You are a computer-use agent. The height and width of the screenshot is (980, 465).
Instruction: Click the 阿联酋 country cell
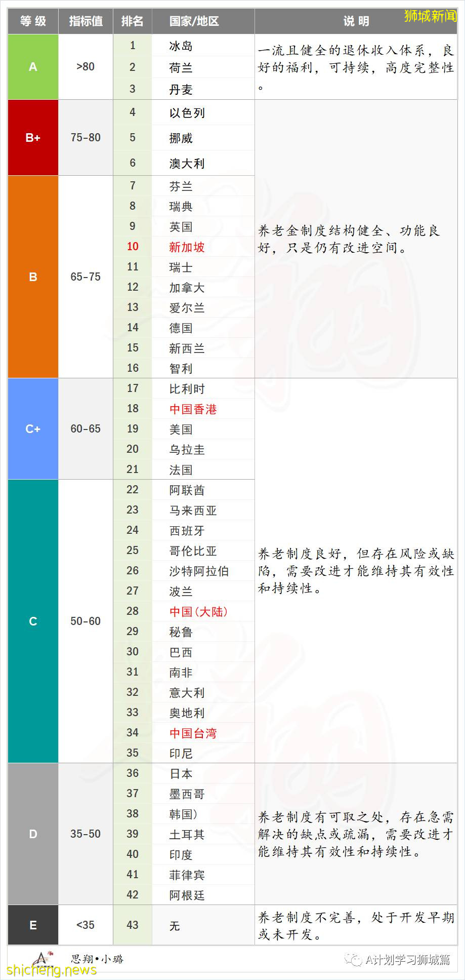203,490
